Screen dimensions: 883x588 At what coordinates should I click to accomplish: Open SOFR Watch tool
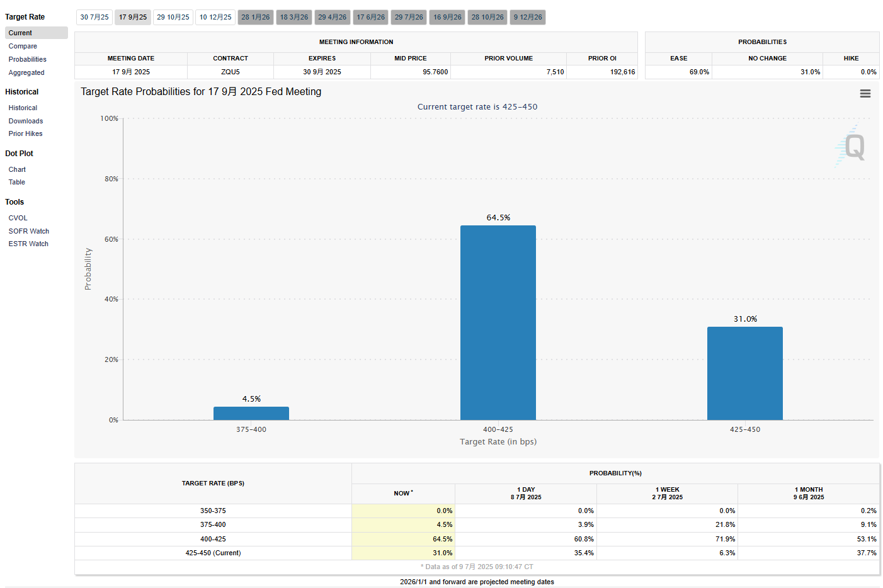click(x=29, y=231)
